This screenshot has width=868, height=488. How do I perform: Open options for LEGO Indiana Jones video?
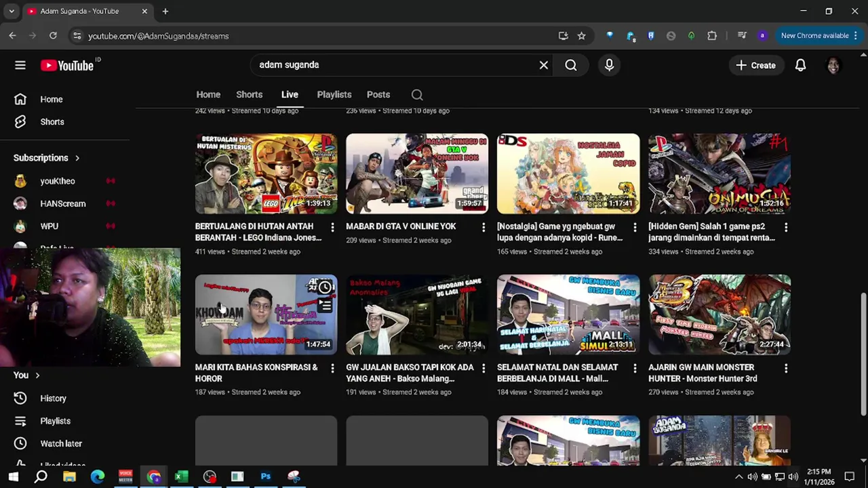[x=332, y=227]
